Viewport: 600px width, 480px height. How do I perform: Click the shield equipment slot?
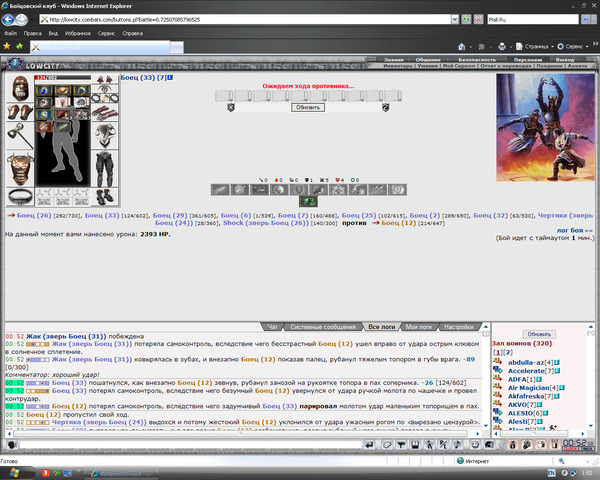coord(105,136)
